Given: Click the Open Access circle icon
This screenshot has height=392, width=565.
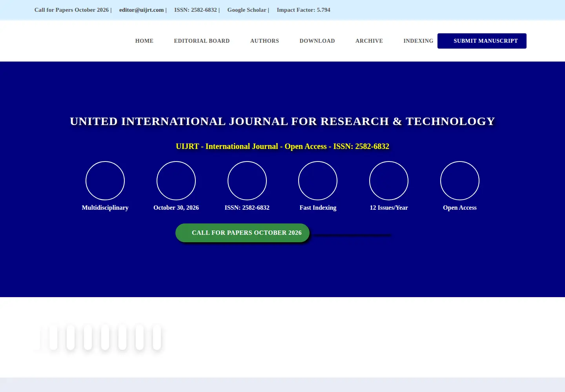Looking at the screenshot, I should tap(460, 181).
